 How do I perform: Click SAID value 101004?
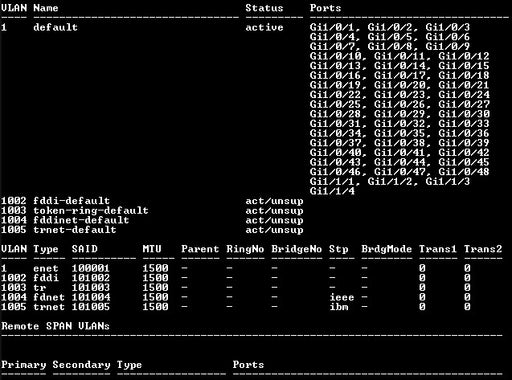(91, 297)
